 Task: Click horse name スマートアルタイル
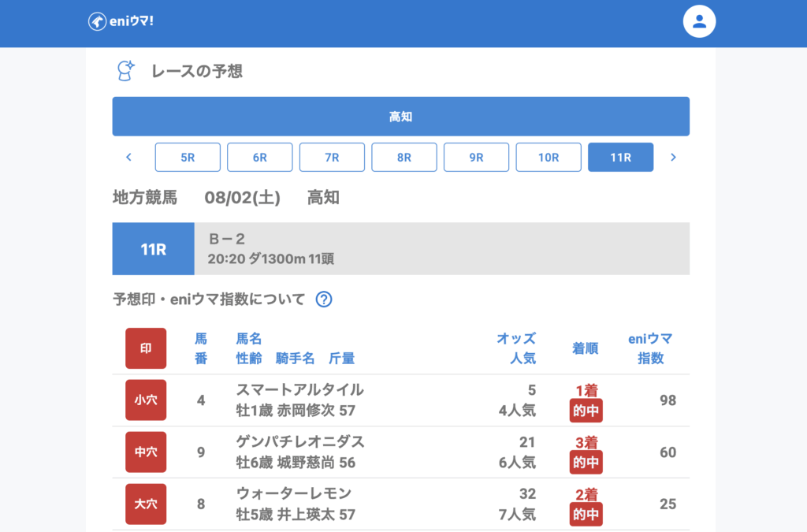click(x=299, y=389)
